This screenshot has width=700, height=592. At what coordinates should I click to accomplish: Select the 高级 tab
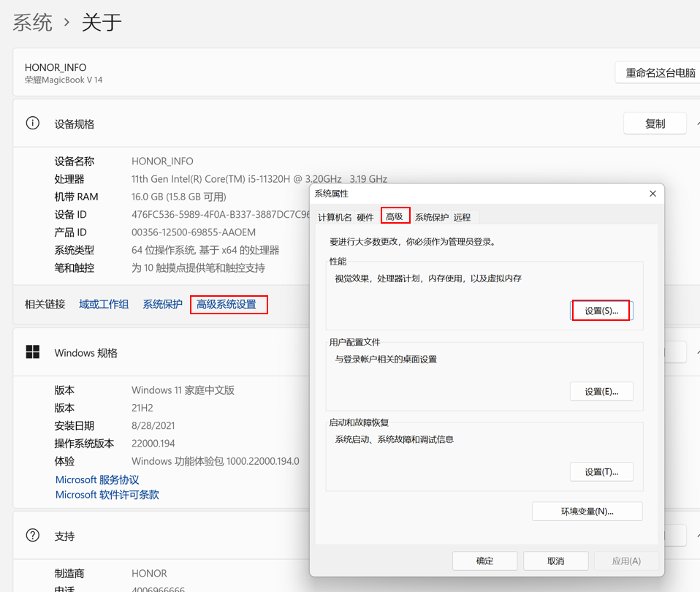tap(395, 216)
